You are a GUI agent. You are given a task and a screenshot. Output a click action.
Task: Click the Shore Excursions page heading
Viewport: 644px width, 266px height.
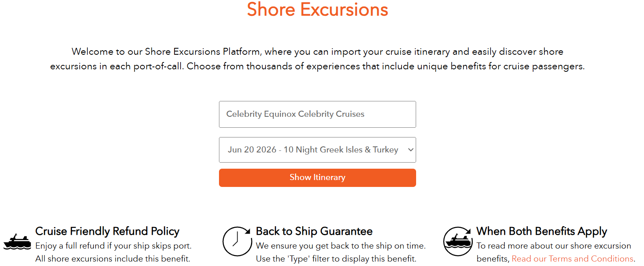pyautogui.click(x=317, y=10)
